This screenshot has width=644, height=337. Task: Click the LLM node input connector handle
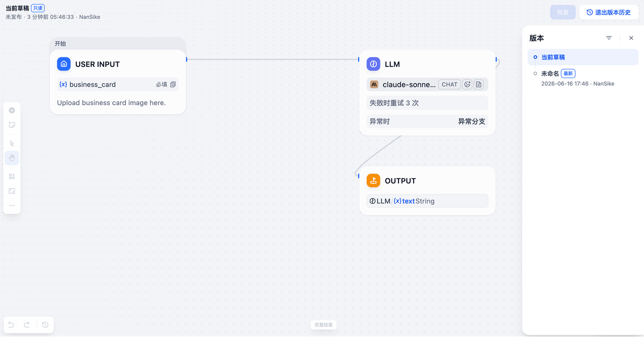click(x=359, y=59)
